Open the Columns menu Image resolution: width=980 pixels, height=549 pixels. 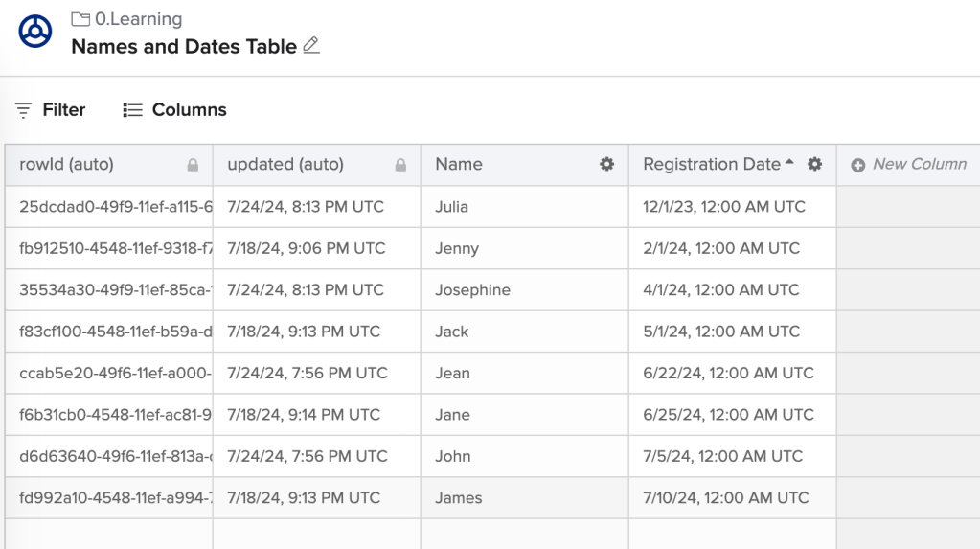175,110
